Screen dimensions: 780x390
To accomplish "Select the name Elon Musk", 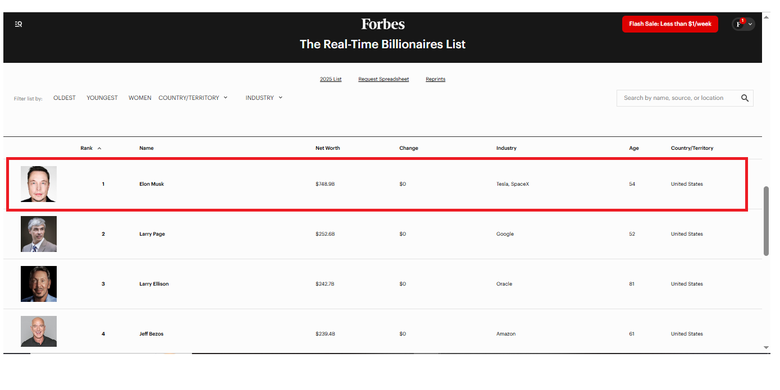I will (x=151, y=184).
